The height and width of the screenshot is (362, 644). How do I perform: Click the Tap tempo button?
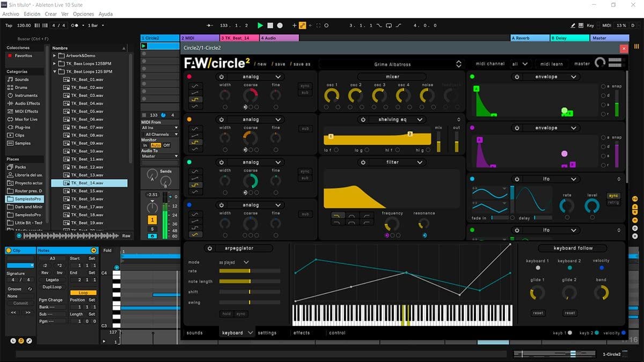(9, 25)
